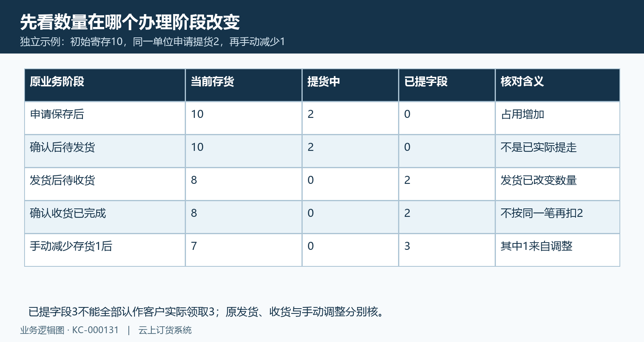Click the title 先看数量在哪个办理阶段改变

[x=130, y=22]
